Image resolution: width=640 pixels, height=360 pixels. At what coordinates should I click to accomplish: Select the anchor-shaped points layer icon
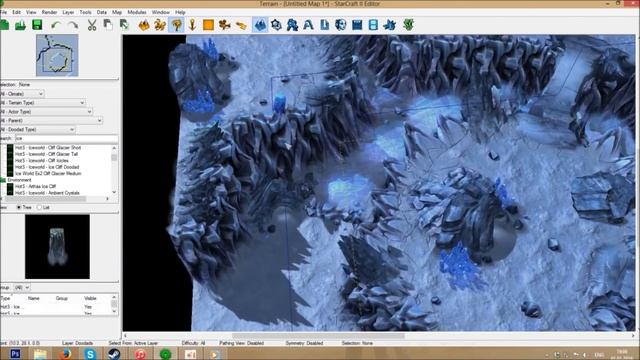click(x=192, y=25)
